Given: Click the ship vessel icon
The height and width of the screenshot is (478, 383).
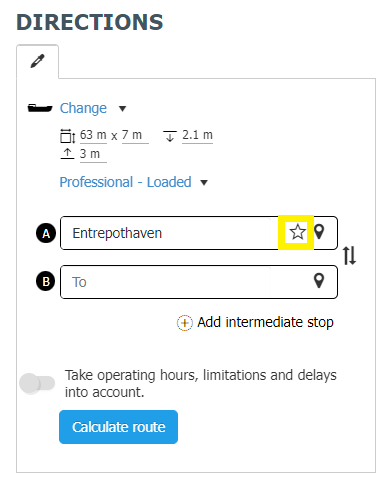Looking at the screenshot, I should [40, 108].
